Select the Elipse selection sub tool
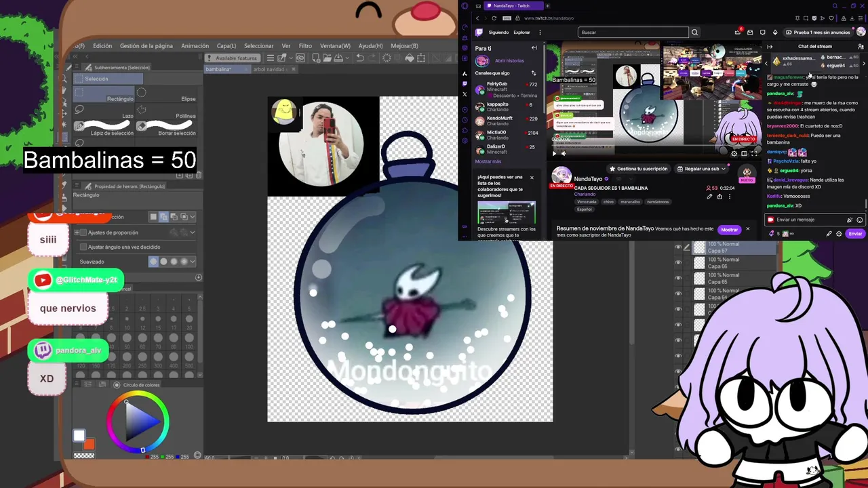The width and height of the screenshot is (868, 488). (166, 94)
